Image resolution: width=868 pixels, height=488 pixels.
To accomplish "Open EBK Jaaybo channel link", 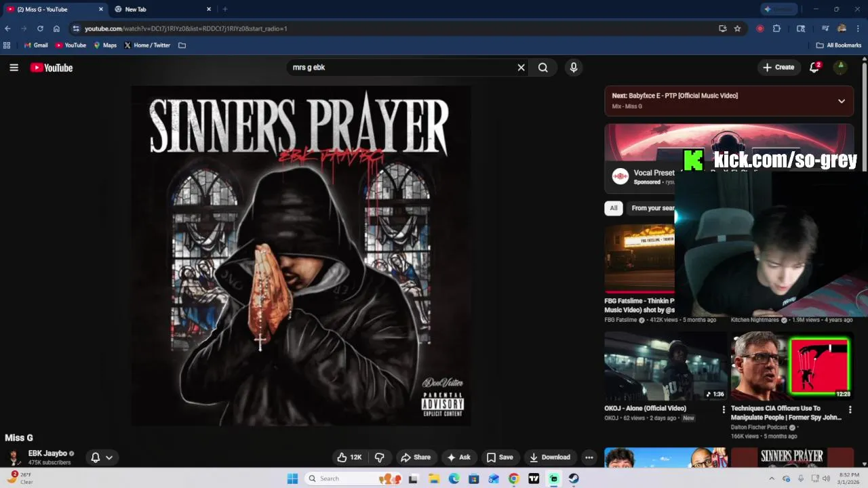I will [x=47, y=453].
